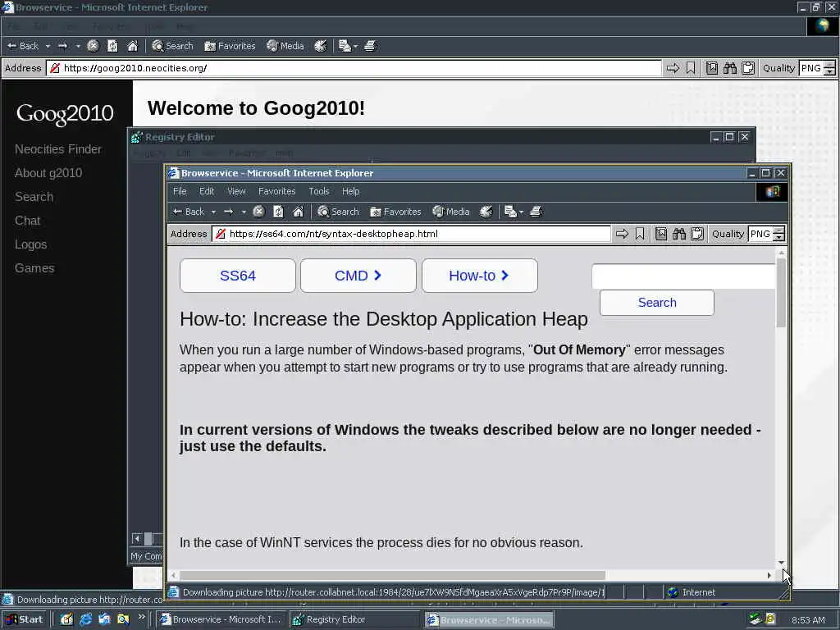Click Media in background Goog2010 browser toolbar
The width and height of the screenshot is (840, 630).
pos(285,46)
